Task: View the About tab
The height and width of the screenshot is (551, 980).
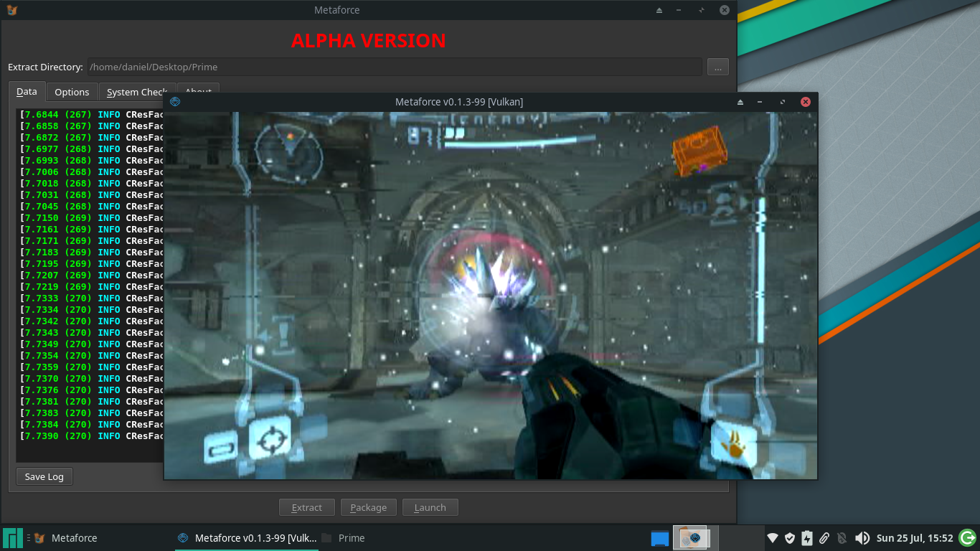Action: point(198,91)
